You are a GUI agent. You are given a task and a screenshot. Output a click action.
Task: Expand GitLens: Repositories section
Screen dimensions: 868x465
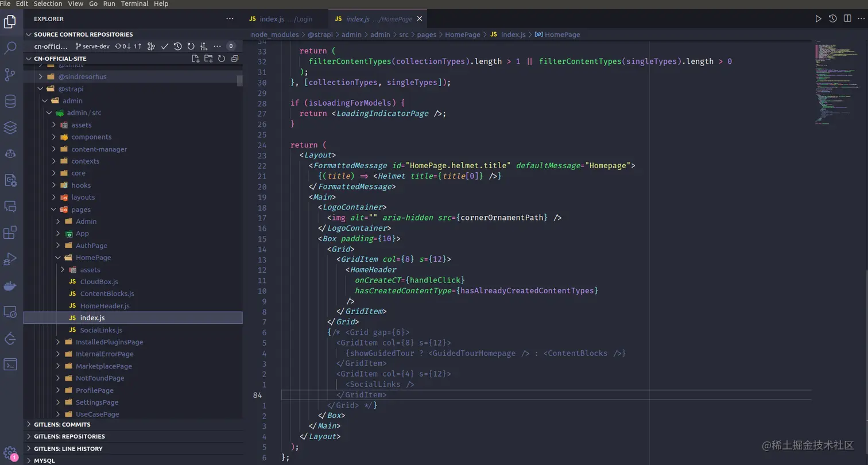[x=133, y=436]
